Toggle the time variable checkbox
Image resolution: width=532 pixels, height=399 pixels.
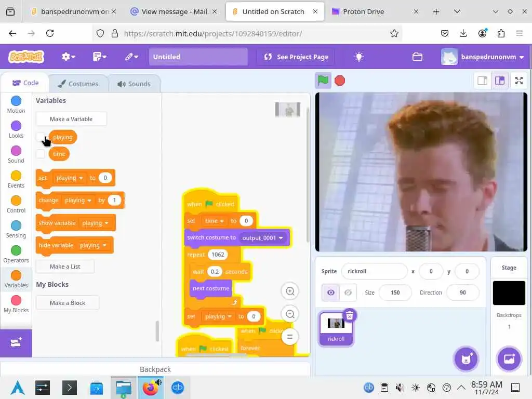tap(41, 154)
